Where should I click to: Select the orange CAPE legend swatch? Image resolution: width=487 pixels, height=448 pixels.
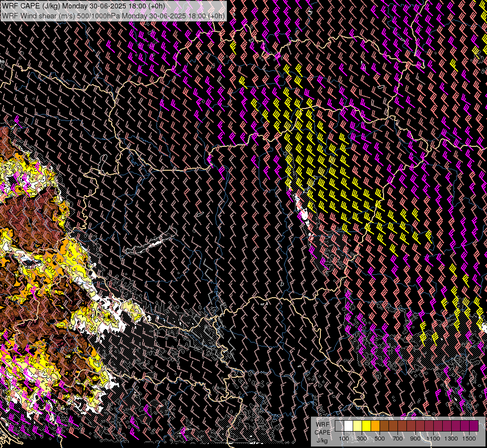[375, 426]
